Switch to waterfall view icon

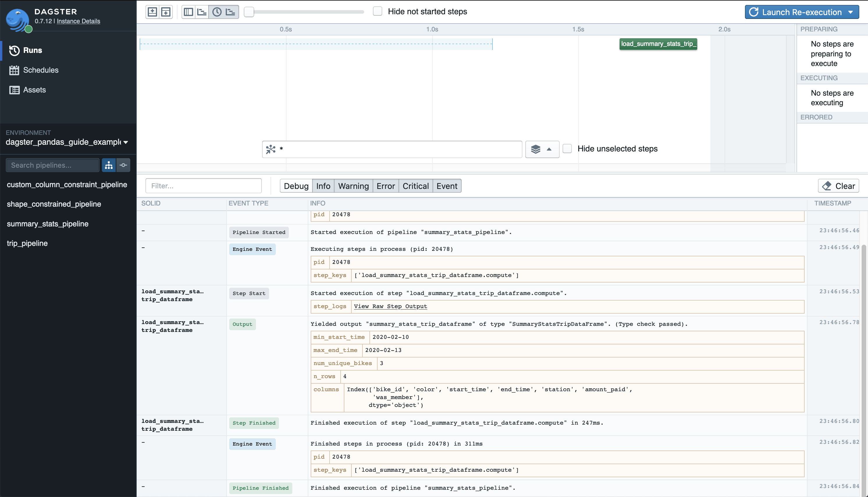(202, 12)
